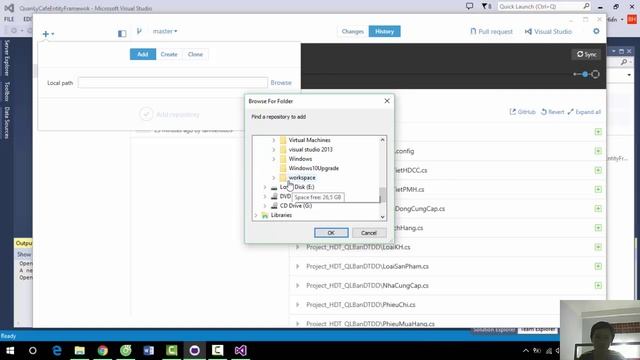Image resolution: width=640 pixels, height=360 pixels.
Task: Click the added-file plus icon for LoaiSanPham.cs
Action: click(x=598, y=266)
